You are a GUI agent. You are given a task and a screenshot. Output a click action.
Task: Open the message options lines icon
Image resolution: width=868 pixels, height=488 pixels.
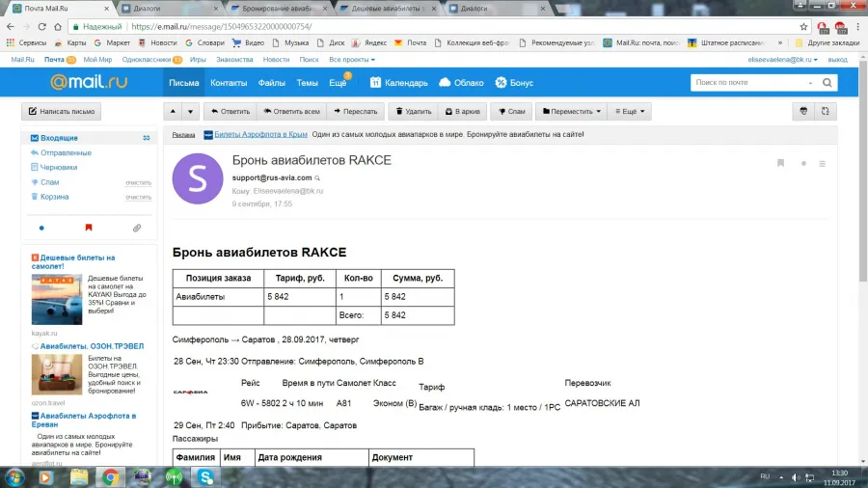[x=823, y=164]
